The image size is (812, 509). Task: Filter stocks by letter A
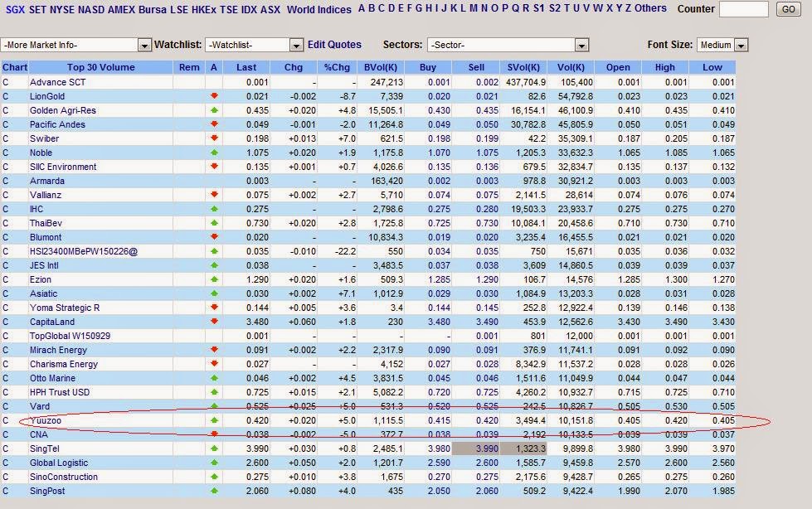pyautogui.click(x=362, y=8)
